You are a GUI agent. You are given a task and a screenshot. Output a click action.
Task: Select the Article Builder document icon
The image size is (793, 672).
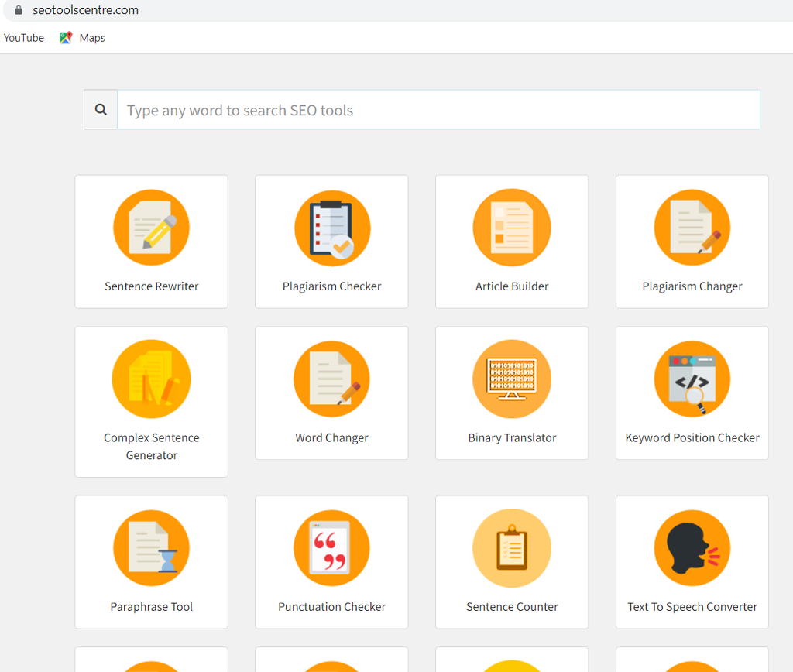click(x=511, y=227)
